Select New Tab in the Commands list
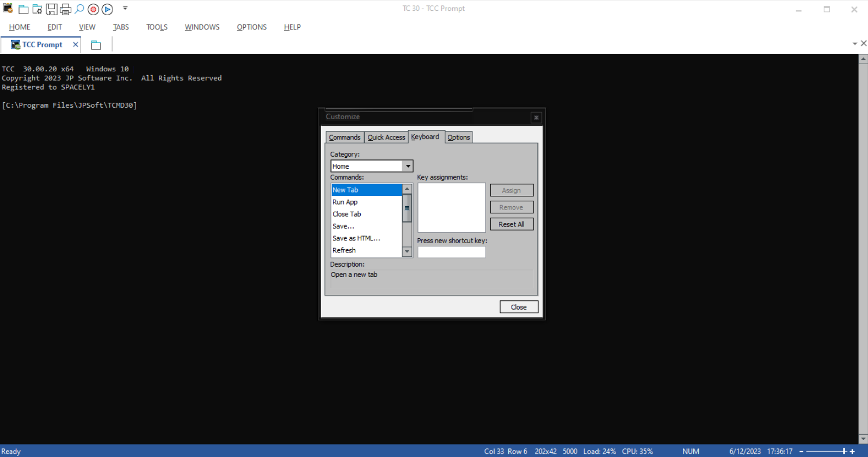Viewport: 868px width, 457px height. [x=366, y=190]
